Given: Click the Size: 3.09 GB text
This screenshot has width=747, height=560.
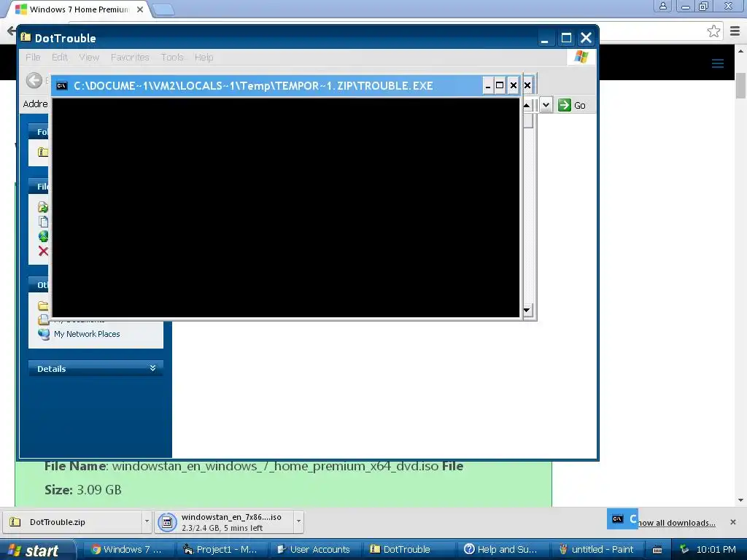Looking at the screenshot, I should pos(83,489).
